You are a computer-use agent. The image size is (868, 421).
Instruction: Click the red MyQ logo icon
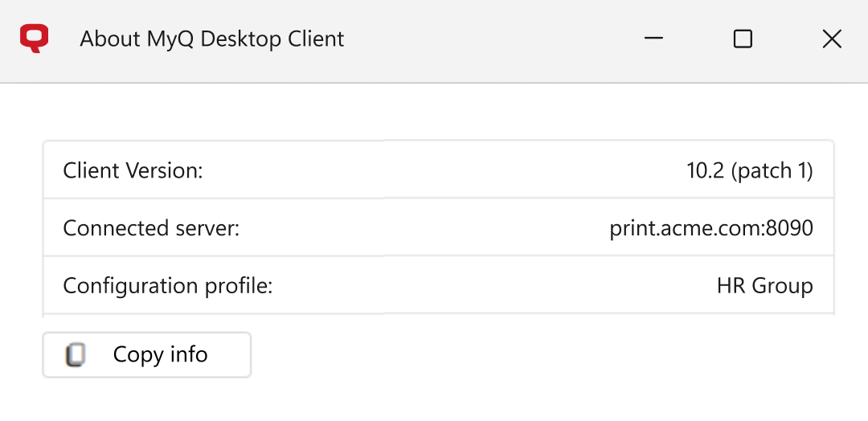coord(35,39)
